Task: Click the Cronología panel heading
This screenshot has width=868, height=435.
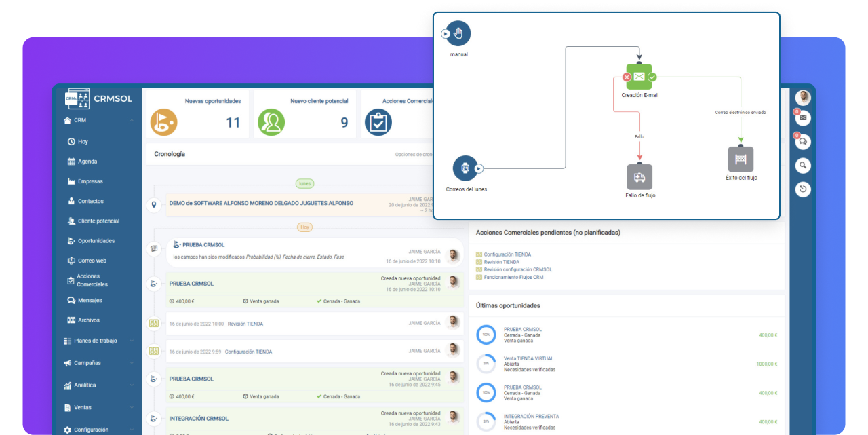Action: pyautogui.click(x=170, y=154)
